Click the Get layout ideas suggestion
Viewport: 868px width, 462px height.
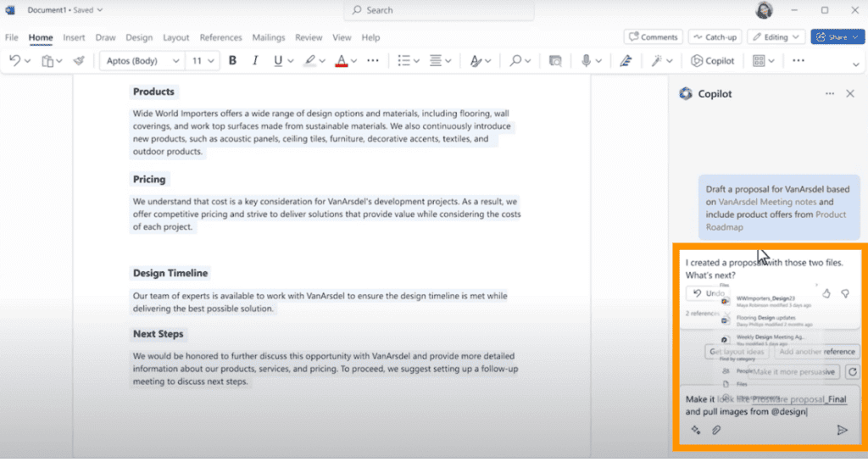tap(737, 352)
